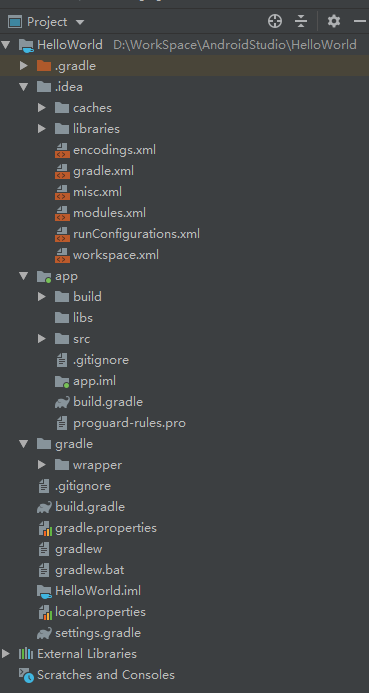This screenshot has width=369, height=693.
Task: Expand External Libraries node
Action: click(5, 653)
